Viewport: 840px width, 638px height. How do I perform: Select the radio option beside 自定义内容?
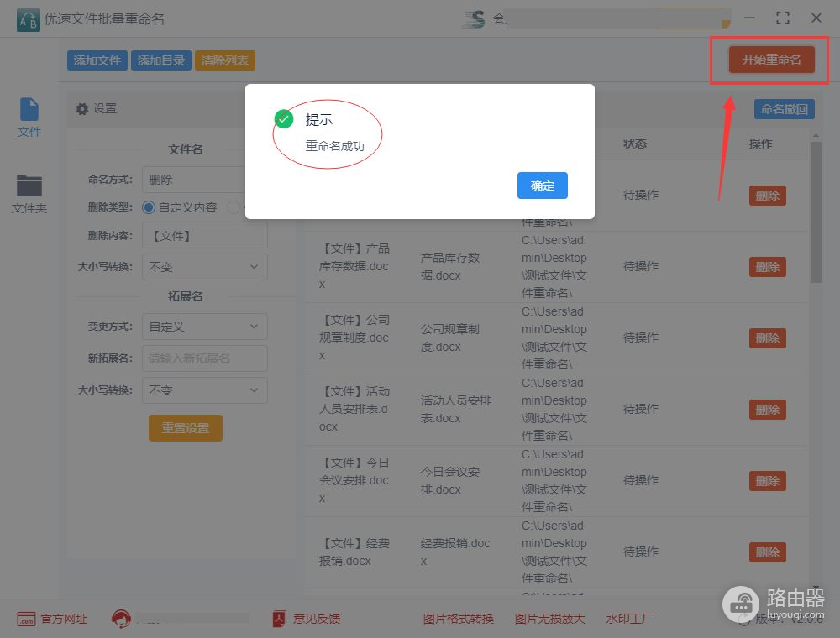tap(234, 207)
